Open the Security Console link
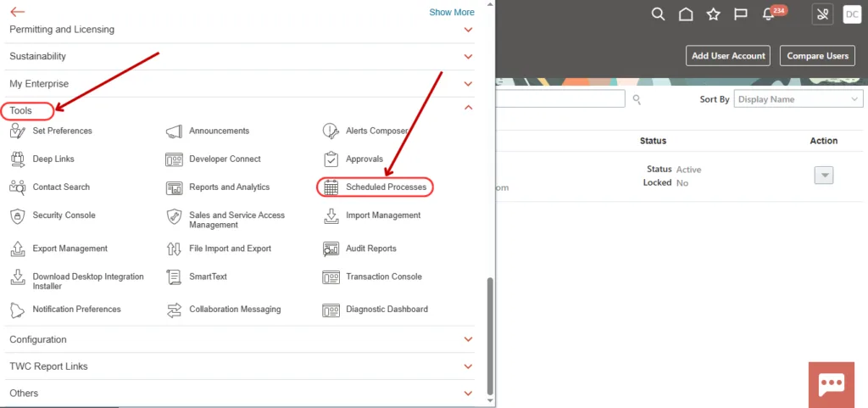This screenshot has width=868, height=408. pos(64,215)
